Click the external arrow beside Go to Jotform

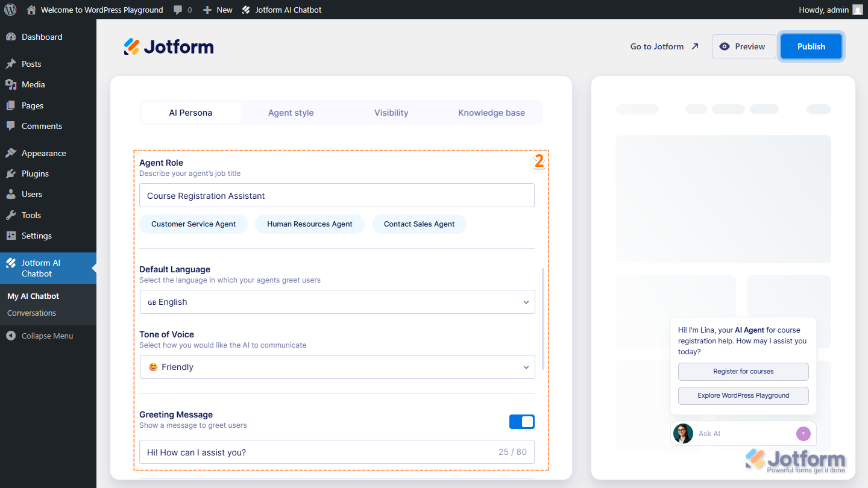pos(695,46)
